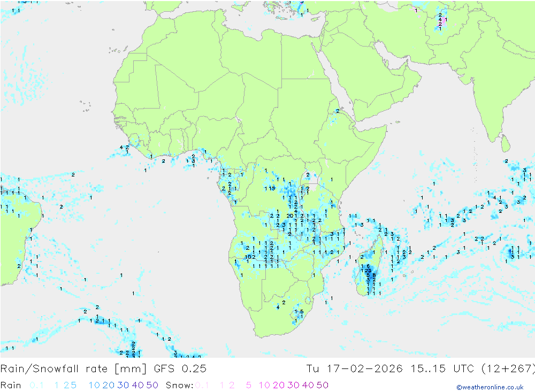Pick the Rain legend 20 value

(x=109, y=385)
